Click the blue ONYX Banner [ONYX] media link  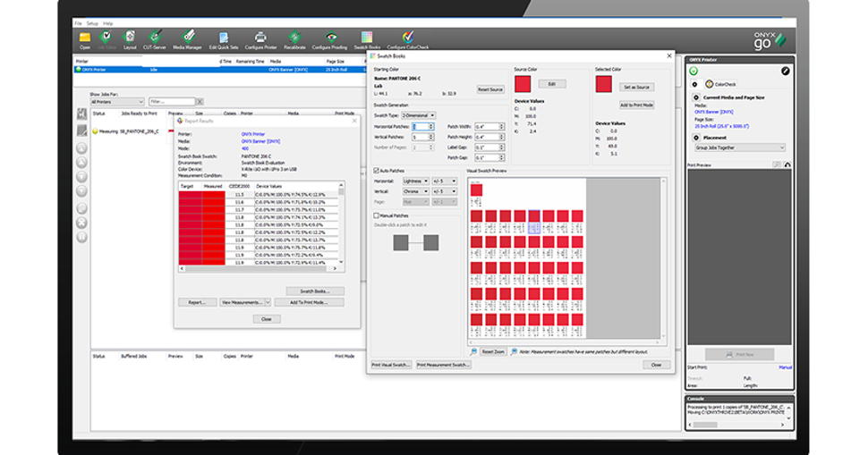click(714, 112)
